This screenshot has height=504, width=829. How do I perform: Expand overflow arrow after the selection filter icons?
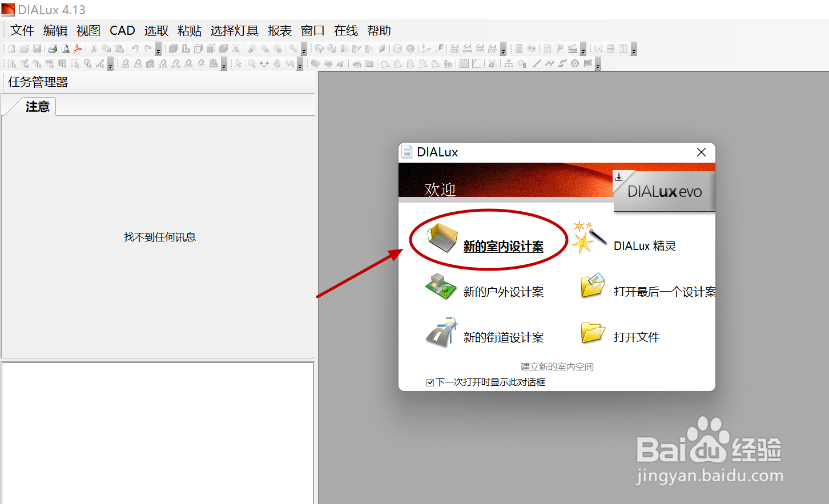(111, 64)
